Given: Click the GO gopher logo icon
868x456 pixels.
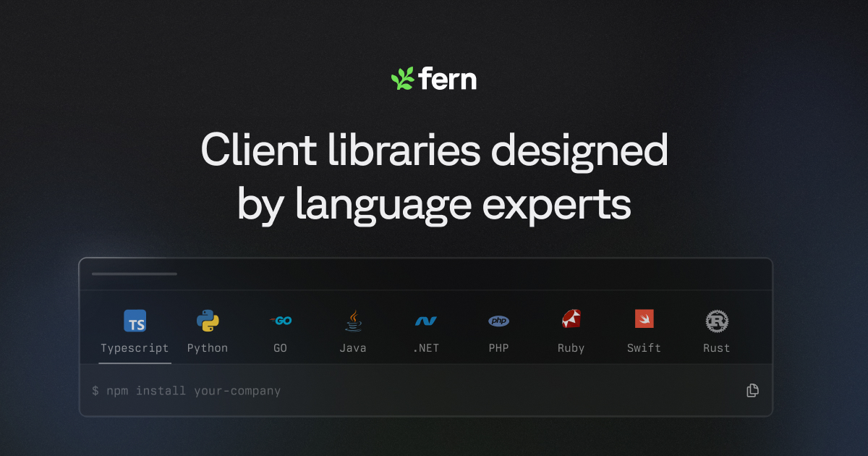Looking at the screenshot, I should [280, 321].
